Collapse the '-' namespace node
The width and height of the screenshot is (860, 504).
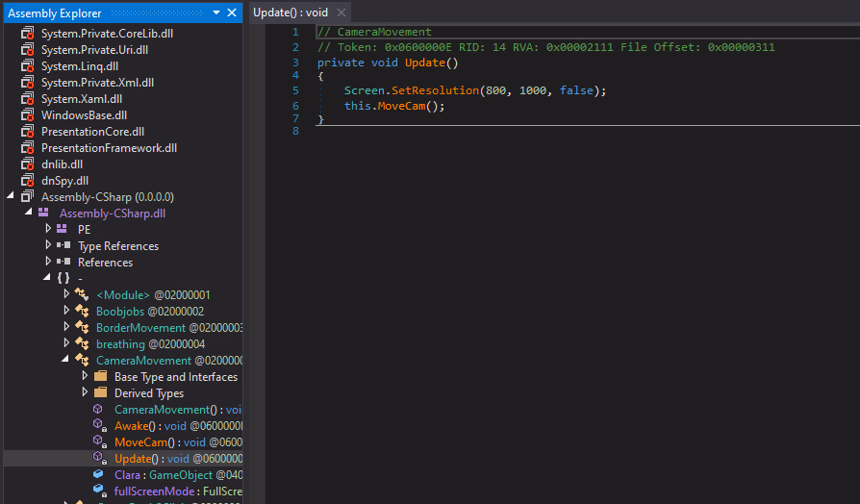tap(47, 278)
